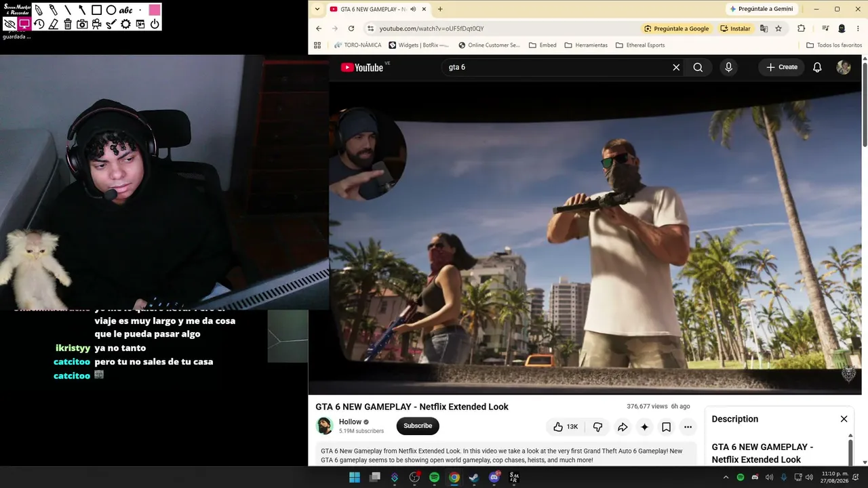Open the Windows Start menu
Viewport: 868px width, 488px height.
click(x=355, y=477)
